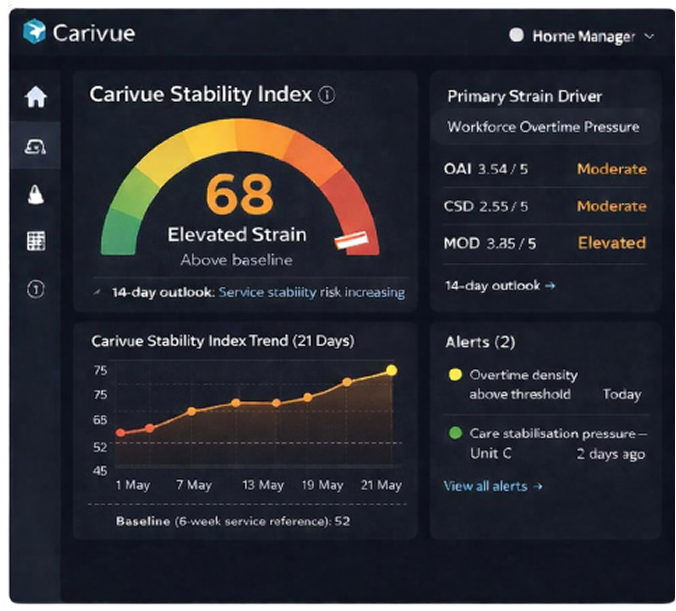
Task: Click the Baseline (6-week service reference) text
Action: (x=233, y=521)
